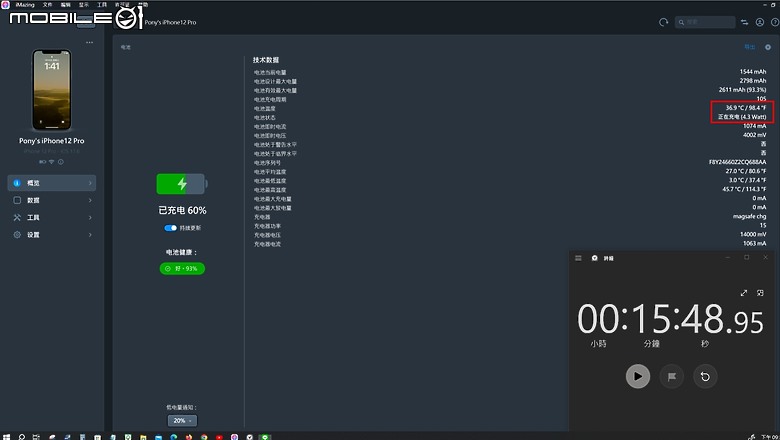Open the transfers arrows icon in the toolbar
Screen dimensions: 780x440
[744, 22]
